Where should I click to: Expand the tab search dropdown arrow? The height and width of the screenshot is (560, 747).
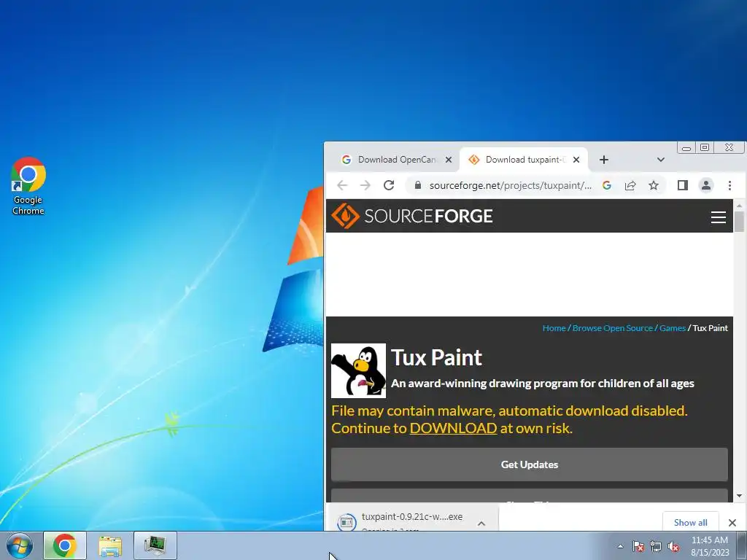(660, 160)
